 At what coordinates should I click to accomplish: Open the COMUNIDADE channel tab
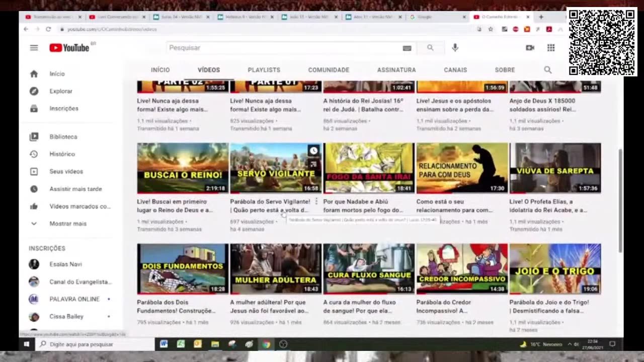(x=329, y=70)
